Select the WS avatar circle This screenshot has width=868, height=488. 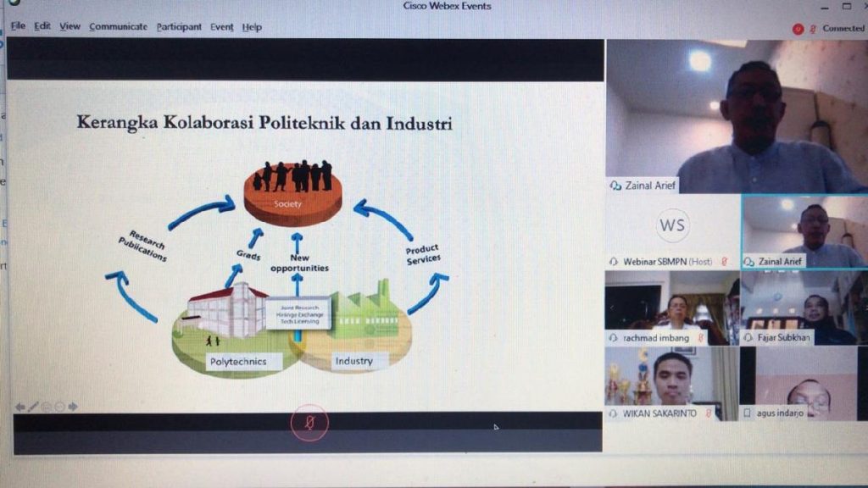(x=672, y=225)
